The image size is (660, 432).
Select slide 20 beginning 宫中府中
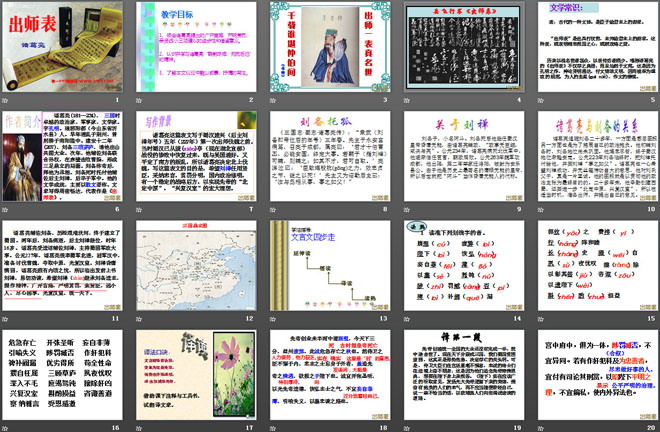pyautogui.click(x=598, y=375)
